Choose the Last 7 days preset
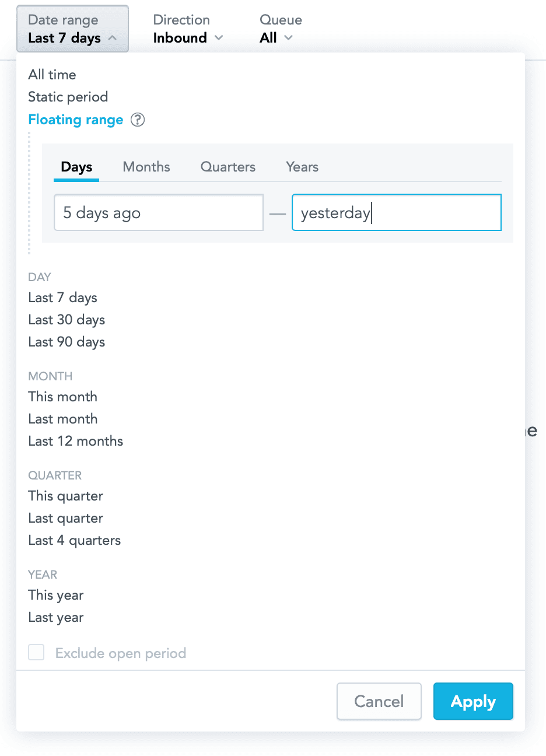This screenshot has height=756, width=546. pyautogui.click(x=62, y=297)
